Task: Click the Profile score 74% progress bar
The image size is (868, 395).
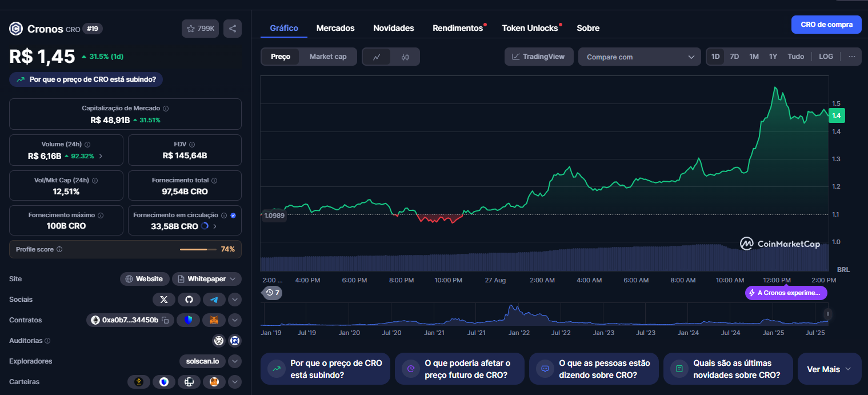Action: (x=198, y=250)
